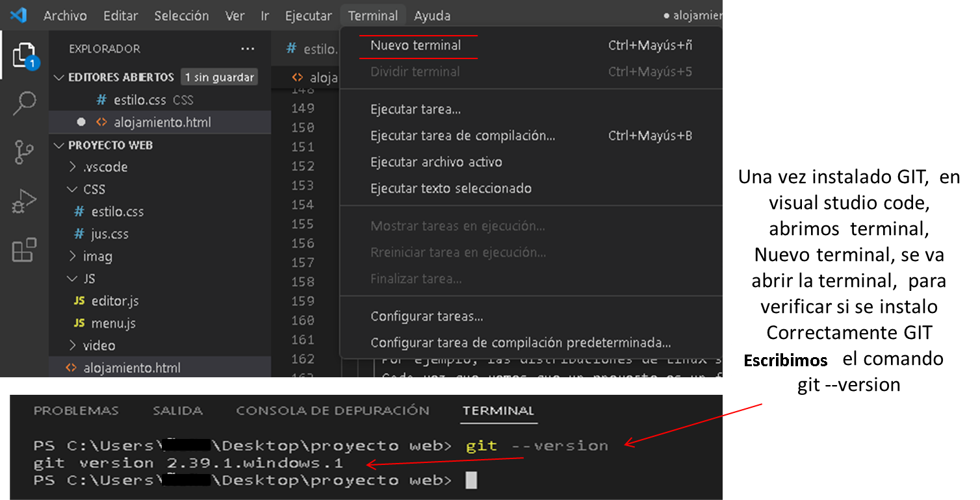Open the Explorer more actions ellipsis
The image size is (980, 500).
(248, 49)
